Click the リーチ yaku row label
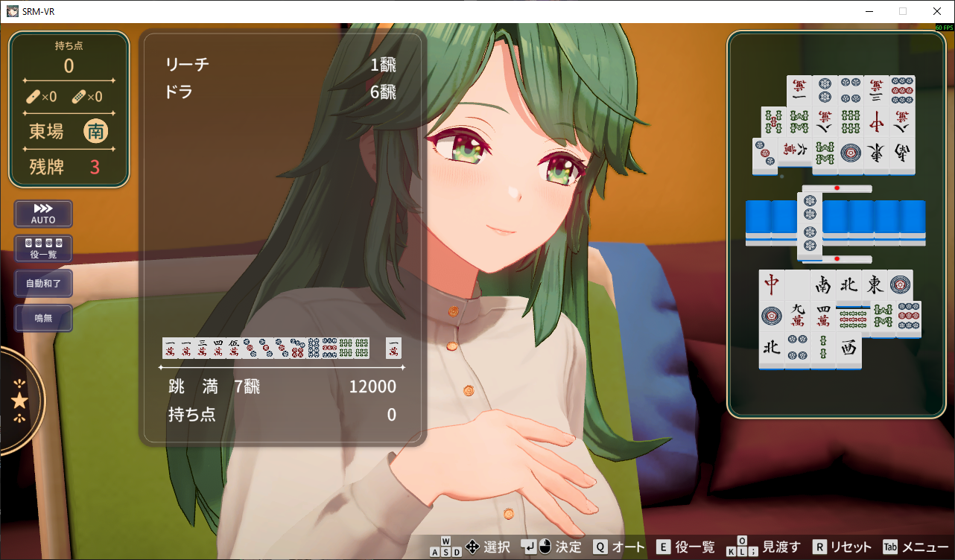This screenshot has height=560, width=955. (x=187, y=65)
